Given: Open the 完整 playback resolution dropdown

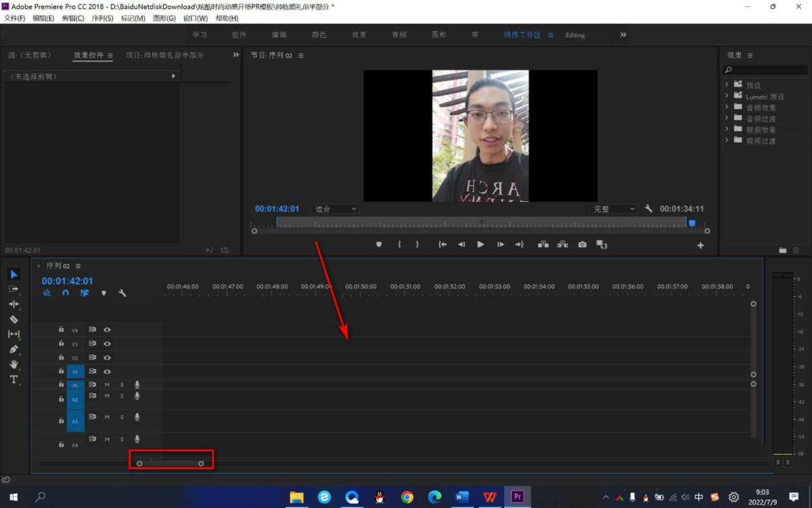Looking at the screenshot, I should click(x=613, y=209).
